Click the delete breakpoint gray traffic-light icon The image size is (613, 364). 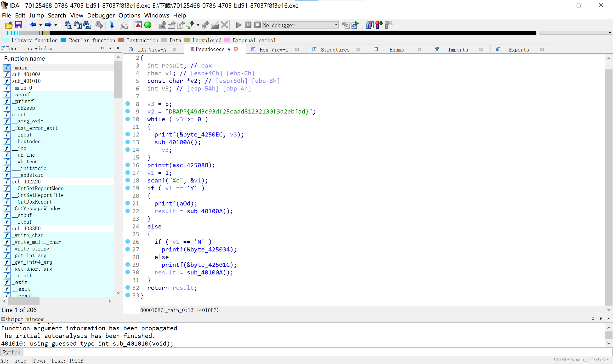coord(389,25)
